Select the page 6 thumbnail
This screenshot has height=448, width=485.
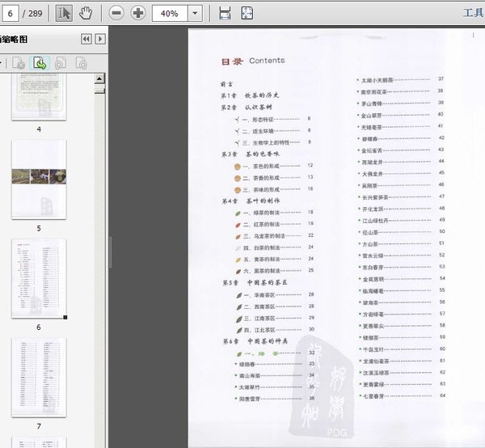tap(39, 277)
